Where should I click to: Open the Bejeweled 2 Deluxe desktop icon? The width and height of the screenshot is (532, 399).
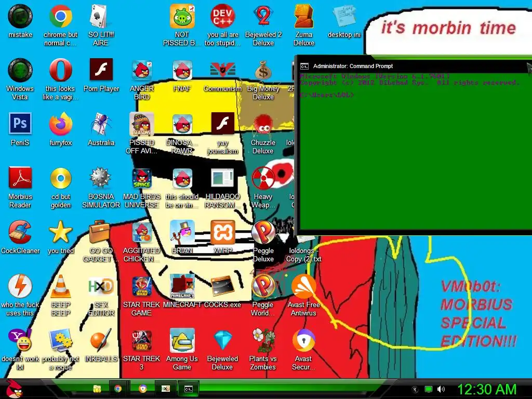(263, 16)
